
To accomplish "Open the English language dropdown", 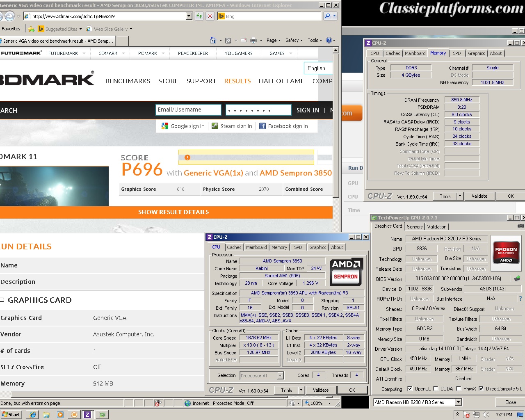I will pyautogui.click(x=317, y=68).
